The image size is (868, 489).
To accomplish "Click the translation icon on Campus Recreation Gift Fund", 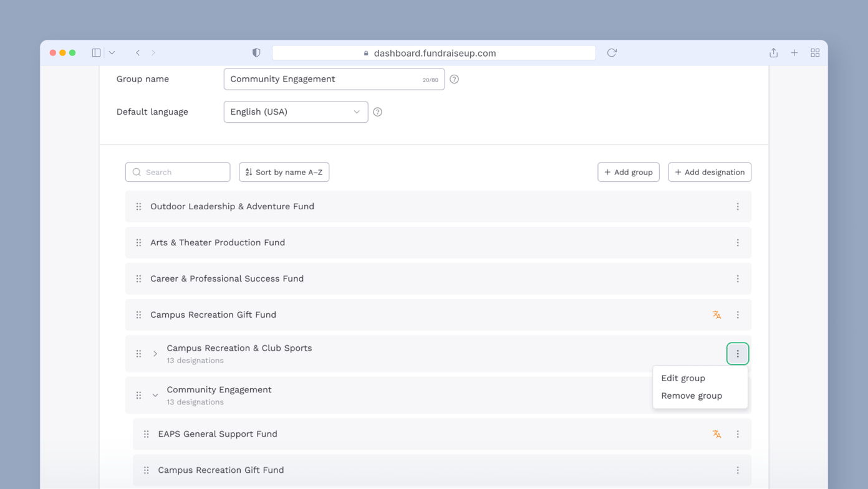I will (x=716, y=315).
